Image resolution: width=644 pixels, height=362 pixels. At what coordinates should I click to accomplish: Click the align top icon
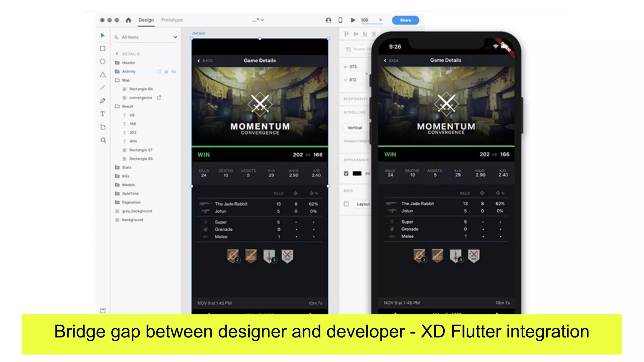tap(347, 34)
